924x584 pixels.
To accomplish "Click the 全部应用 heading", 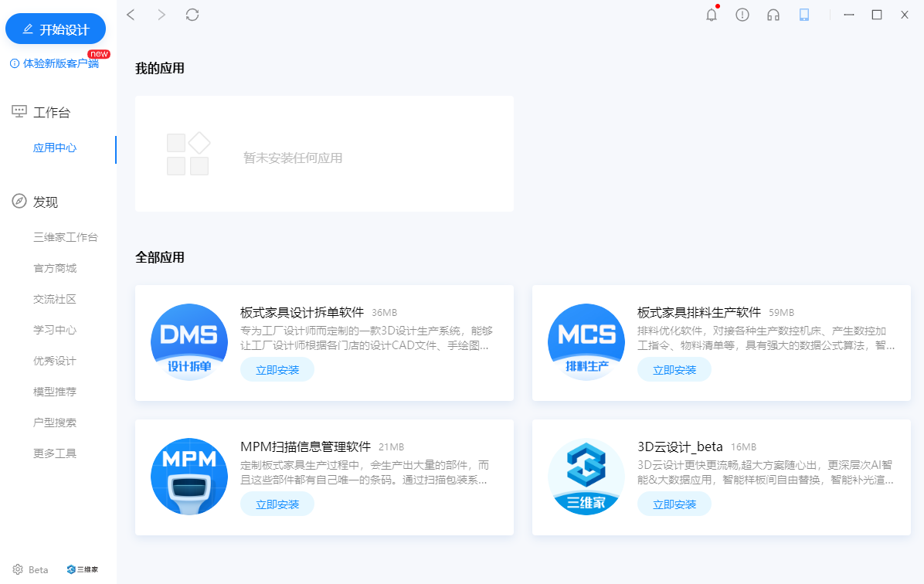I will click(160, 257).
